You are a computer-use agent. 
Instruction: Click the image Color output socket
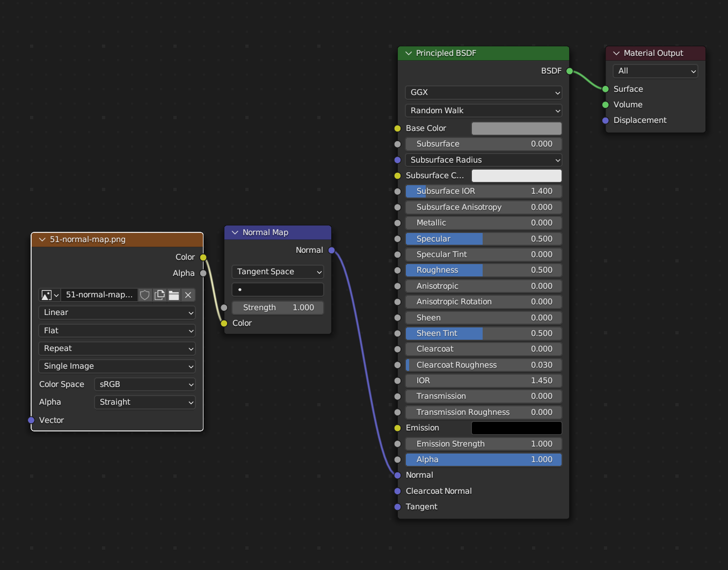(x=203, y=258)
